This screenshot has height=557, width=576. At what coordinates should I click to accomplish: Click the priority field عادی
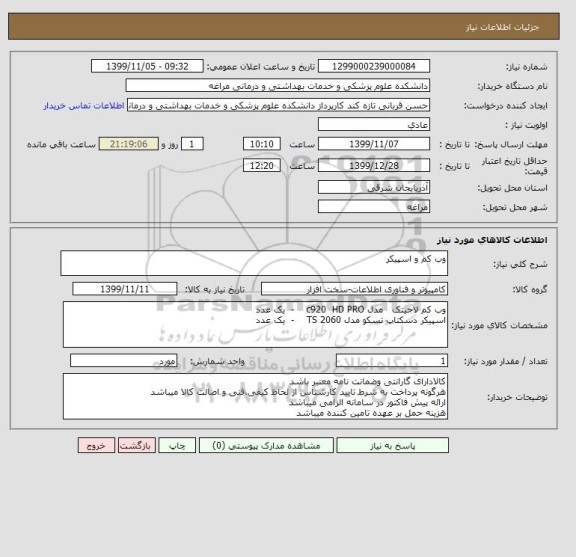[x=374, y=124]
